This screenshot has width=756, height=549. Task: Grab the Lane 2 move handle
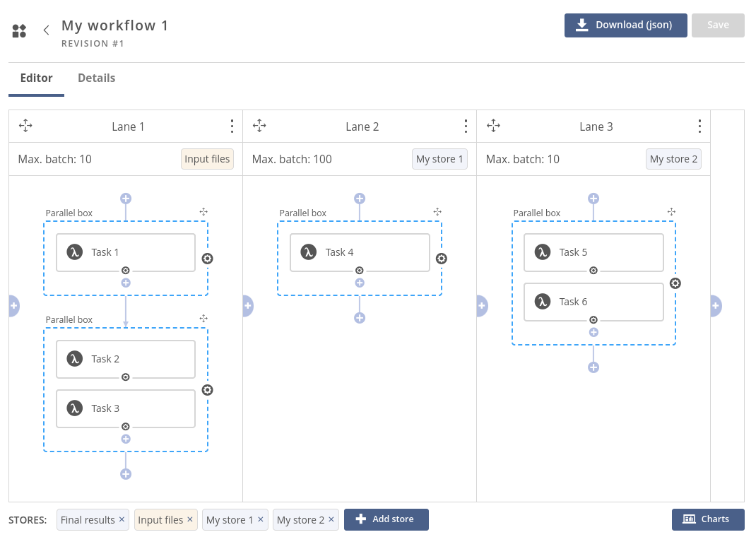tap(259, 126)
